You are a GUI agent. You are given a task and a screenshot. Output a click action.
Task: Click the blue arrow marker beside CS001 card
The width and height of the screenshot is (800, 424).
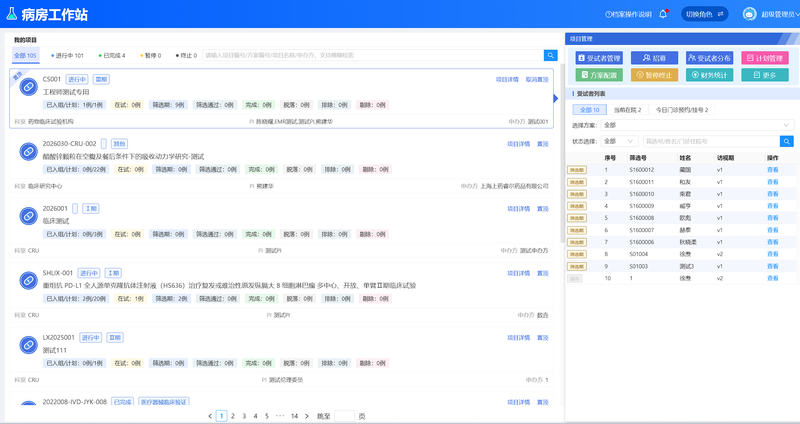(556, 98)
